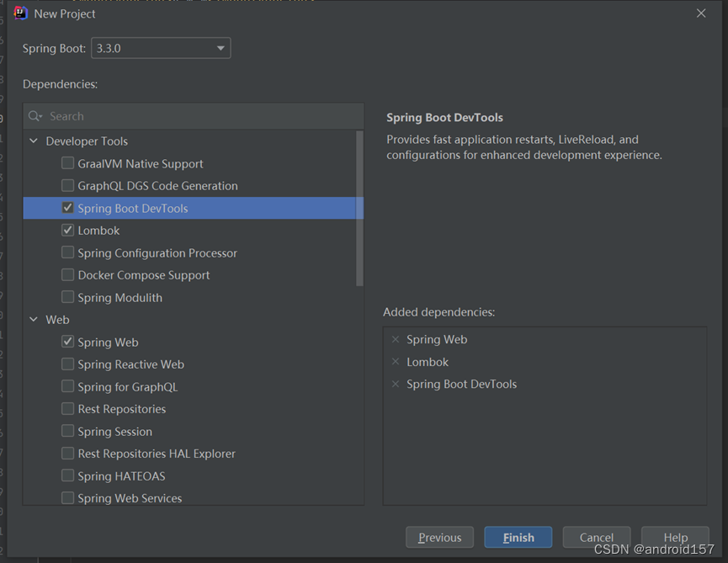Close the New Project dialog
728x563 pixels.
click(x=701, y=13)
